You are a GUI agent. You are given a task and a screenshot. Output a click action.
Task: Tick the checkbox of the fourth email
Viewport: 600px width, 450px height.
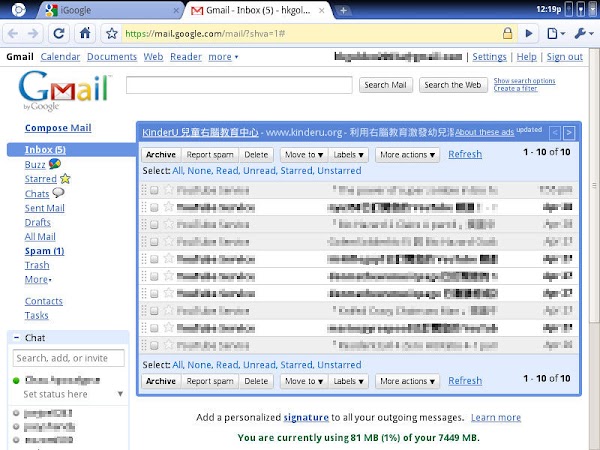click(x=154, y=242)
